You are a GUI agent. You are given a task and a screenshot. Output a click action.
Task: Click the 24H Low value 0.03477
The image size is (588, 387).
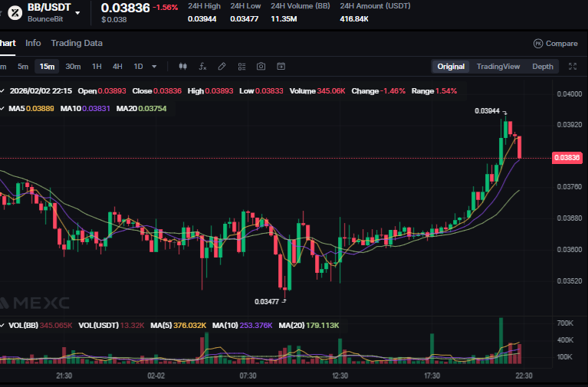coord(244,18)
